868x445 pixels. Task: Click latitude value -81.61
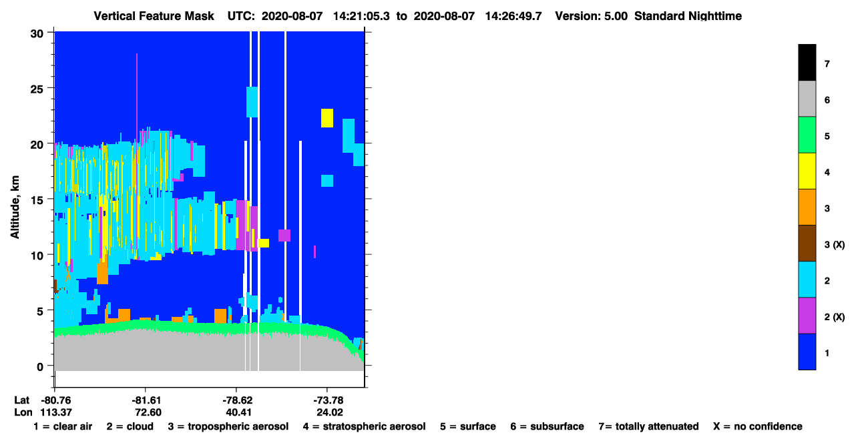[148, 400]
